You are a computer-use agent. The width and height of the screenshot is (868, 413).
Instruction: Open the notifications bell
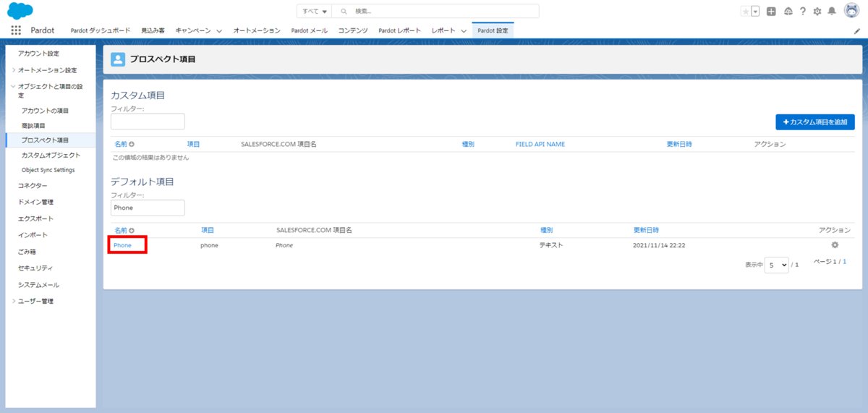click(832, 11)
